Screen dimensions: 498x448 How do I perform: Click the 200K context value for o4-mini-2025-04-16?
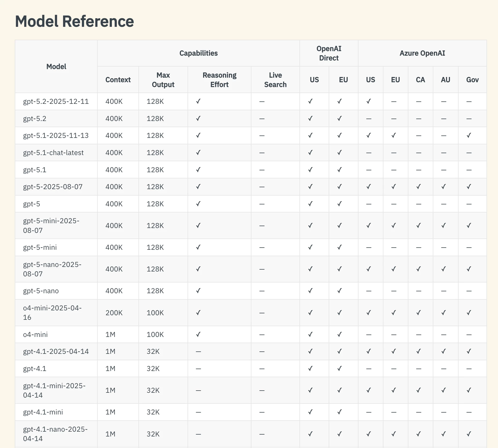(x=114, y=313)
